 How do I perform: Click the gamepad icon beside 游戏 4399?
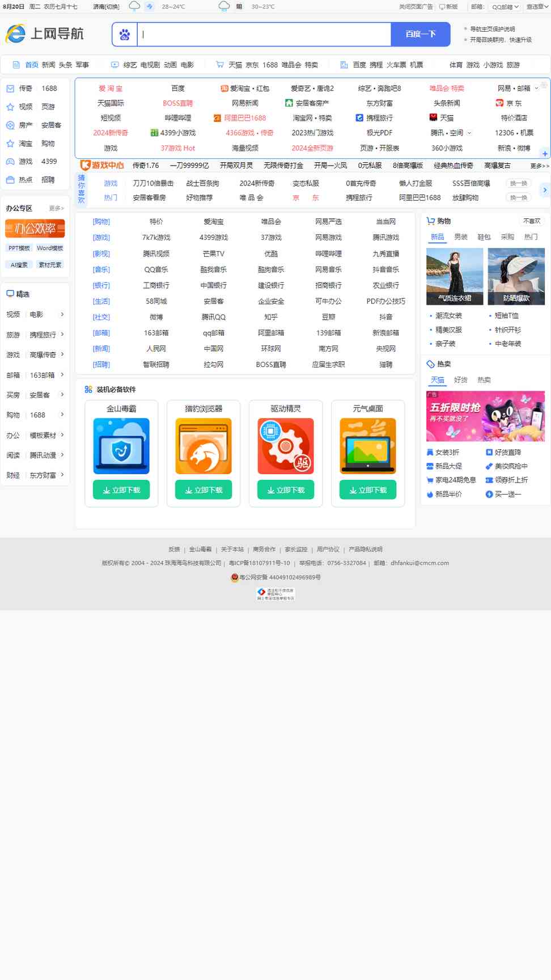pyautogui.click(x=10, y=162)
